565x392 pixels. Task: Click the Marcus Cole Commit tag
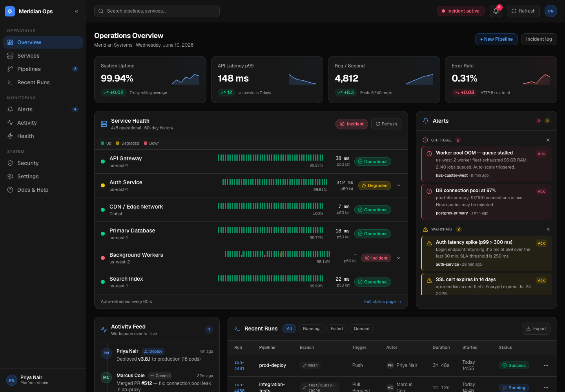pyautogui.click(x=160, y=376)
